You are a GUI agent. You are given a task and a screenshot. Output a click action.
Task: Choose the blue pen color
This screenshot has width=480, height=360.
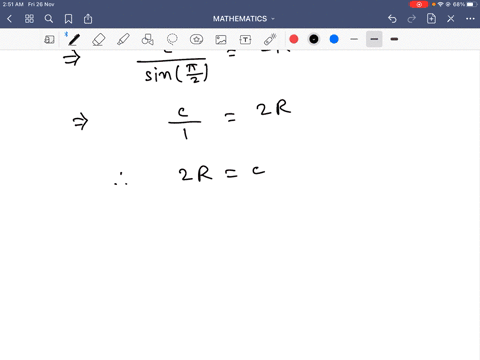point(334,39)
